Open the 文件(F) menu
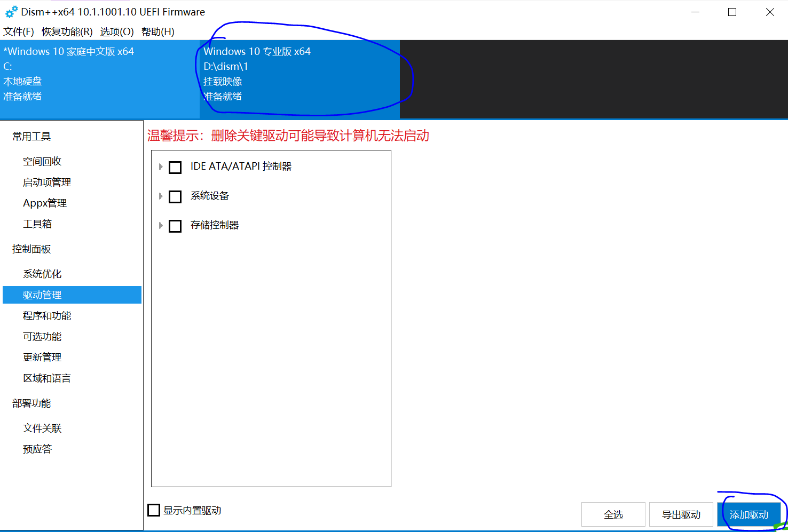 (19, 32)
